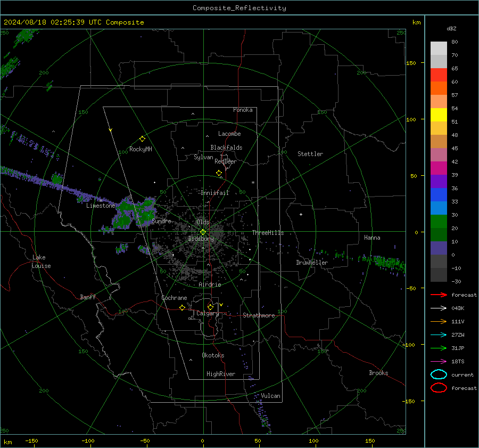Viewport: 479px width, 448px height.
Task: Click the 04DK legend text
Action: pyautogui.click(x=458, y=308)
